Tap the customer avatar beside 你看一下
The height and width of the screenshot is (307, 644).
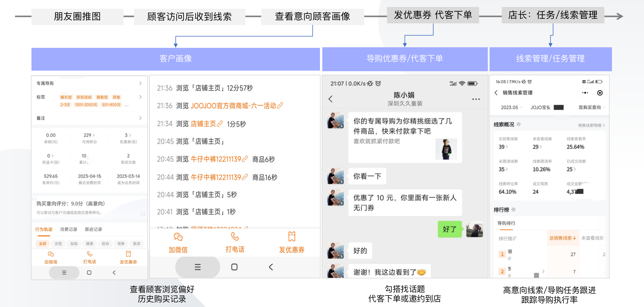coord(336,176)
